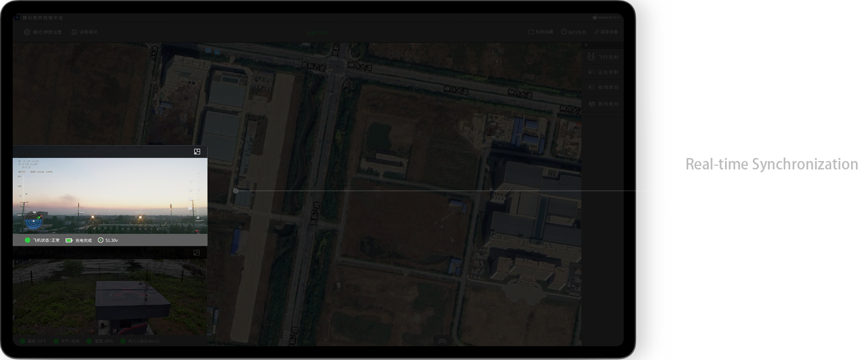Viewport: 868px width, 360px height.
Task: Open the device debugging menu
Action: (74, 32)
